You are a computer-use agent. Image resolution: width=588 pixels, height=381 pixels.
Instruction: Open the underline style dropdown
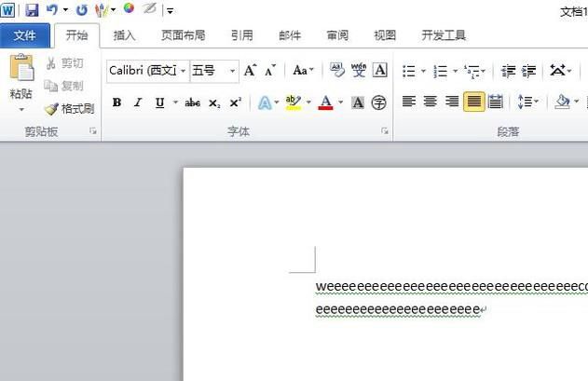[175, 102]
